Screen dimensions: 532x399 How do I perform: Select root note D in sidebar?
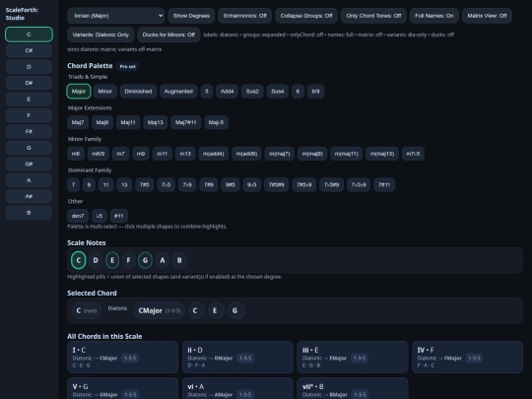pyautogui.click(x=29, y=67)
